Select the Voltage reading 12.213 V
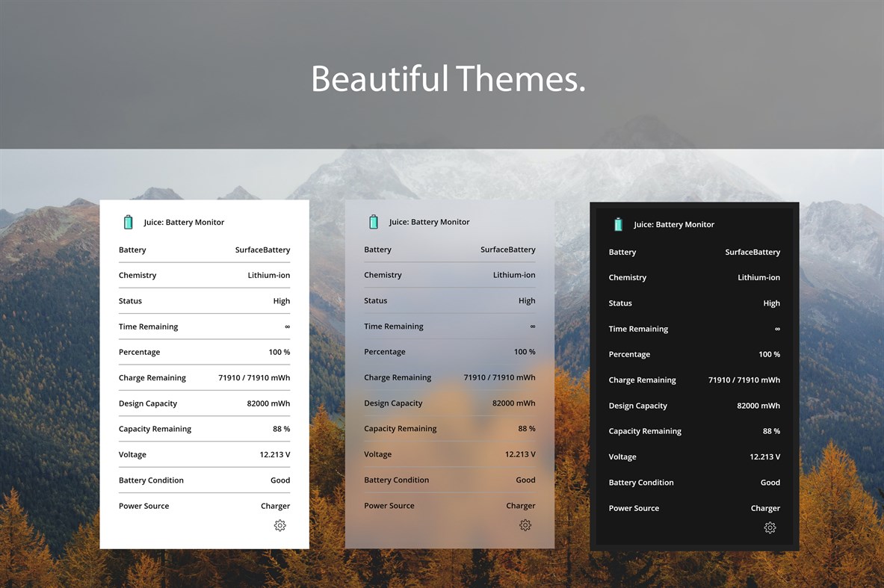The width and height of the screenshot is (884, 588). click(204, 454)
